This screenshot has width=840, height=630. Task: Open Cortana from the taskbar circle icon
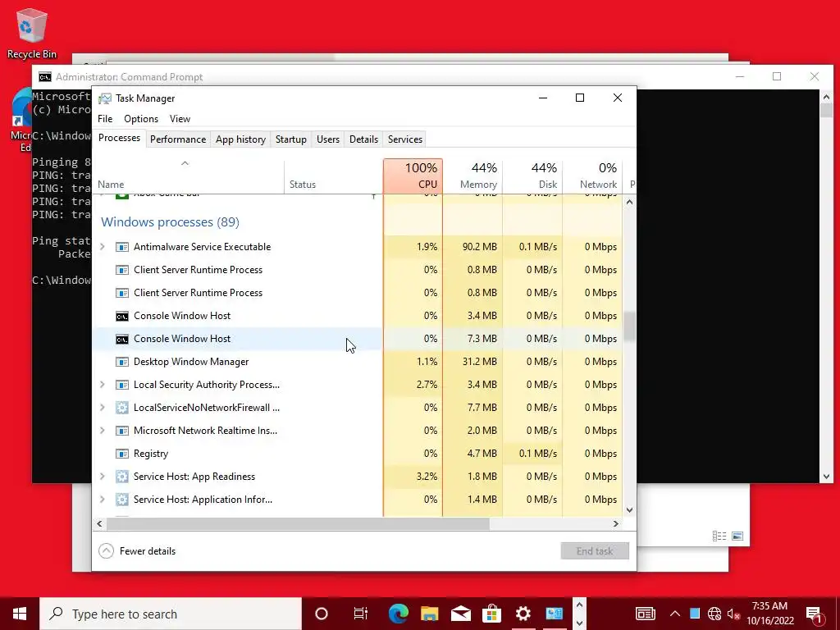(x=322, y=614)
